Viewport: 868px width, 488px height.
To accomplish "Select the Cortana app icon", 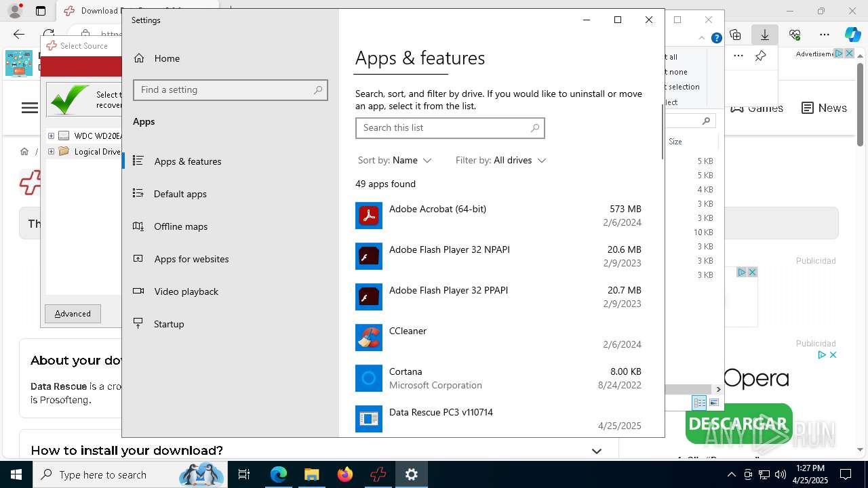I will tap(369, 378).
